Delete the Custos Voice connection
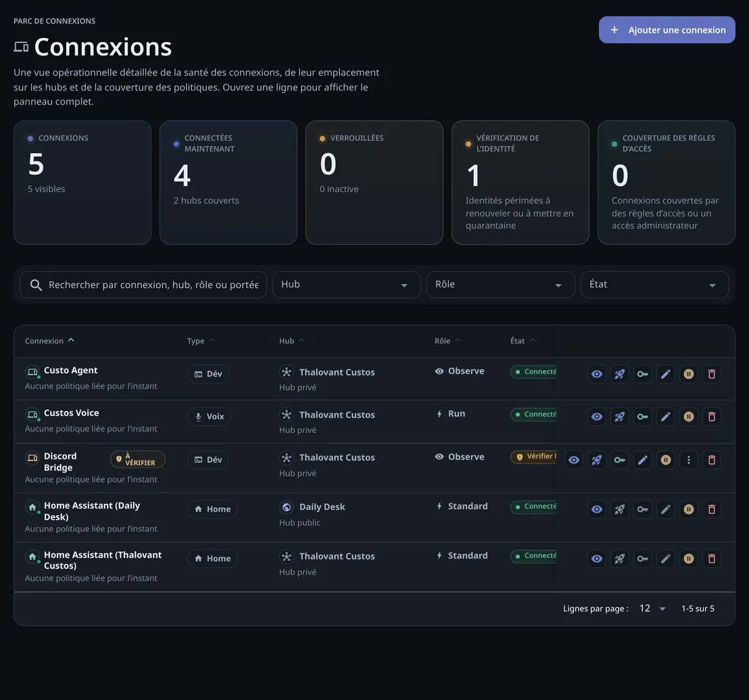Image resolution: width=749 pixels, height=700 pixels. coord(711,417)
